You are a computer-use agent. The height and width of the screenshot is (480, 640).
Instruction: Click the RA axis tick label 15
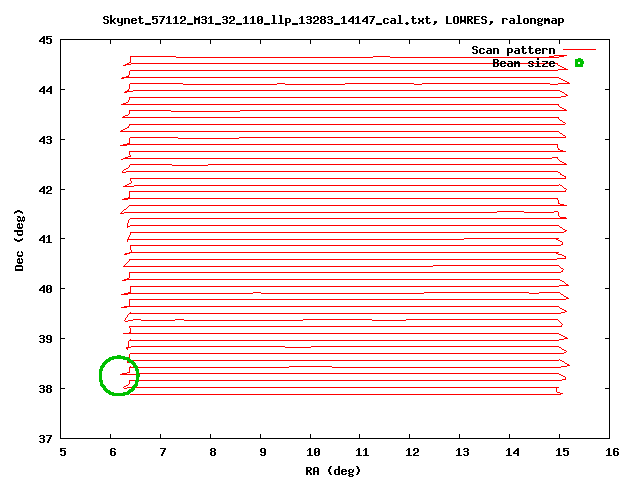562,452
